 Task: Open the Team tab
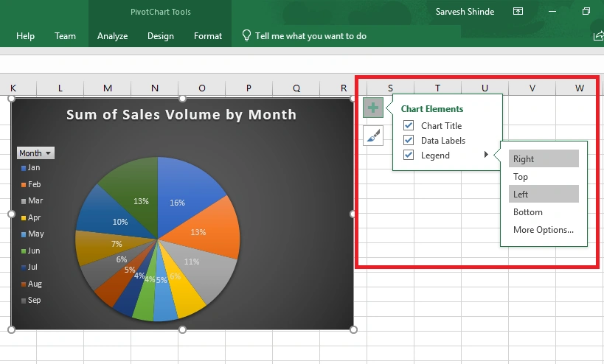click(65, 36)
